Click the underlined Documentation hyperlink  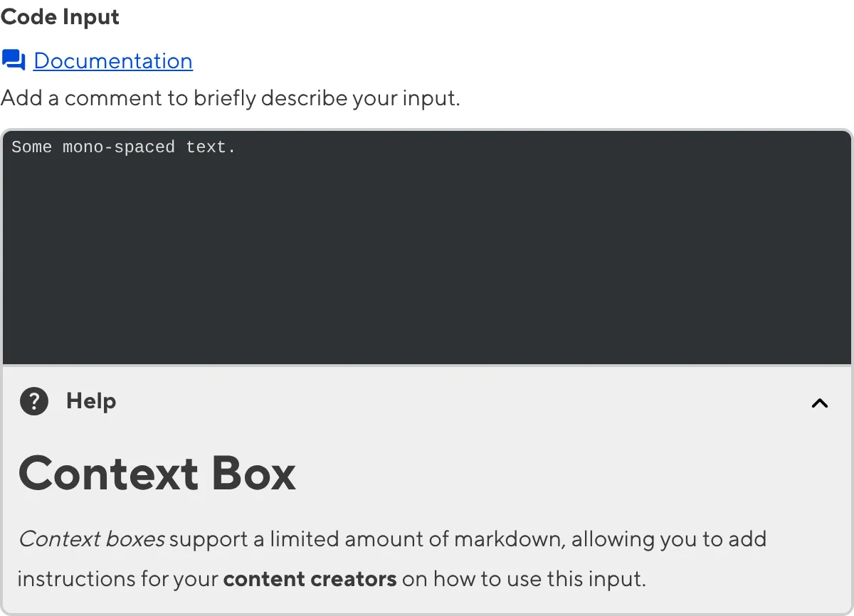coord(113,61)
